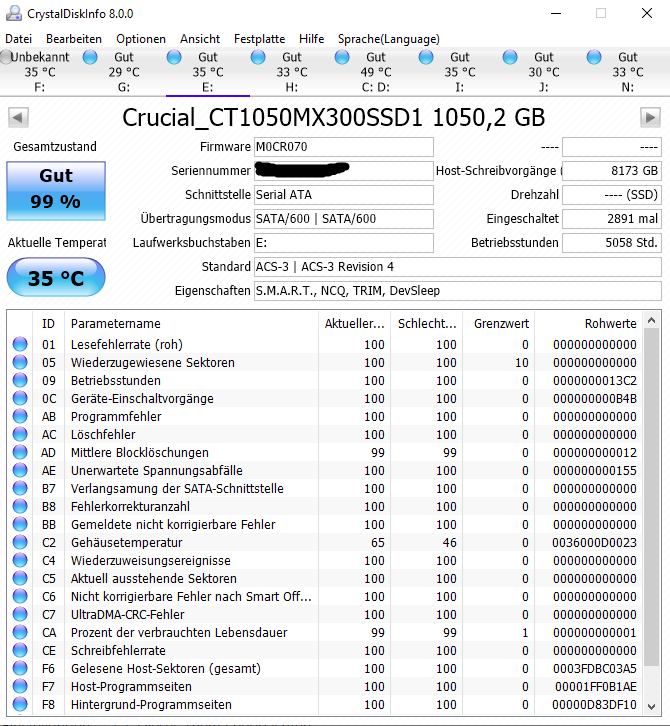Go to previous disk with left arrow
The width and height of the screenshot is (670, 726).
click(x=18, y=118)
